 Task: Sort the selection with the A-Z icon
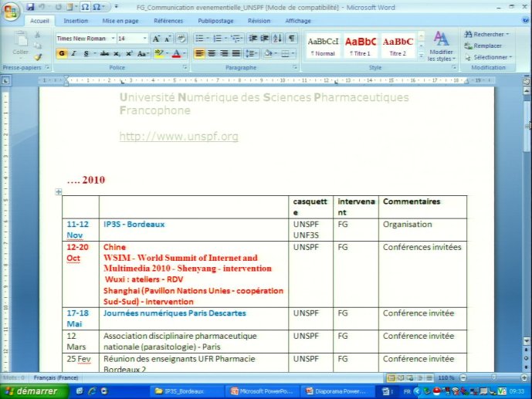277,39
